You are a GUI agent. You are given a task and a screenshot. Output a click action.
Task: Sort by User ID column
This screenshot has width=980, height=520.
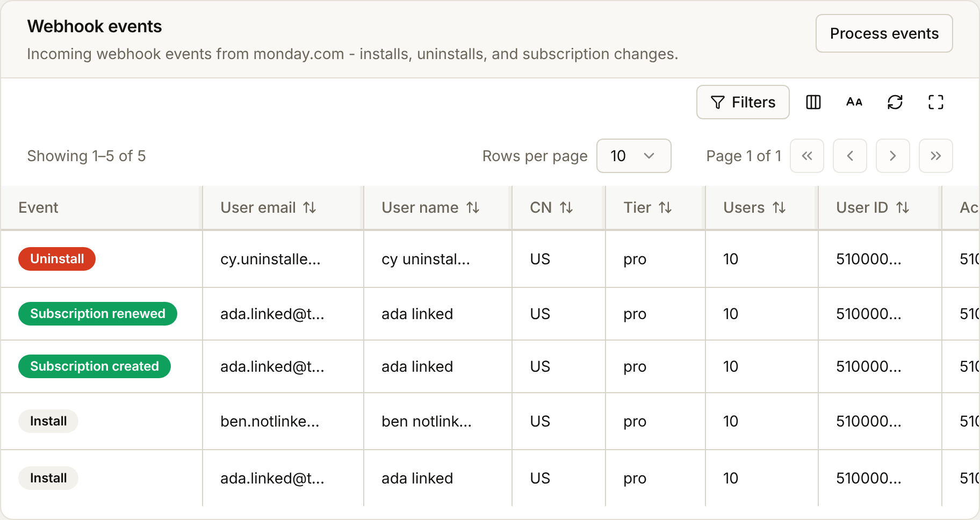tap(903, 207)
